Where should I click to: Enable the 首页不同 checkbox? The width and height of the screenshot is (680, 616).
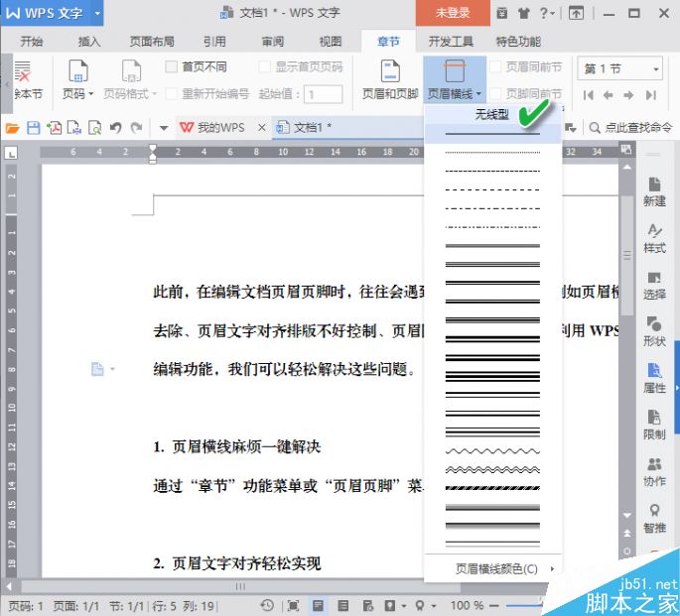point(172,67)
